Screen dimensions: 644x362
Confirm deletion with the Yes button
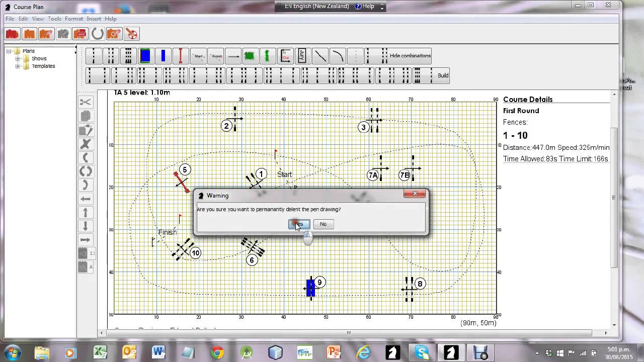pos(299,224)
